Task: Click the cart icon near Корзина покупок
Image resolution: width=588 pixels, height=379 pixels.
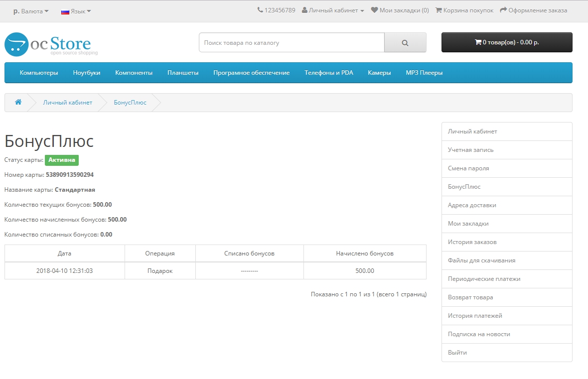Action: pyautogui.click(x=439, y=10)
